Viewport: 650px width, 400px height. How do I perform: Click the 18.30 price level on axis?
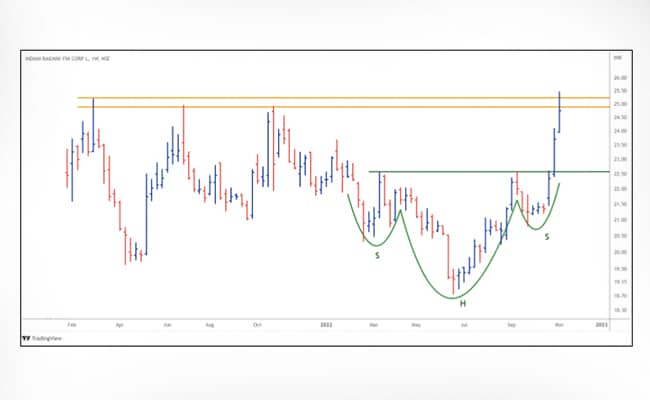pyautogui.click(x=619, y=311)
